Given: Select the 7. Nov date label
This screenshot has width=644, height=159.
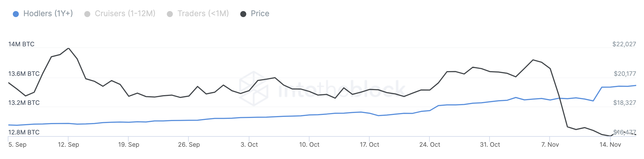Looking at the screenshot, I should point(550,144).
